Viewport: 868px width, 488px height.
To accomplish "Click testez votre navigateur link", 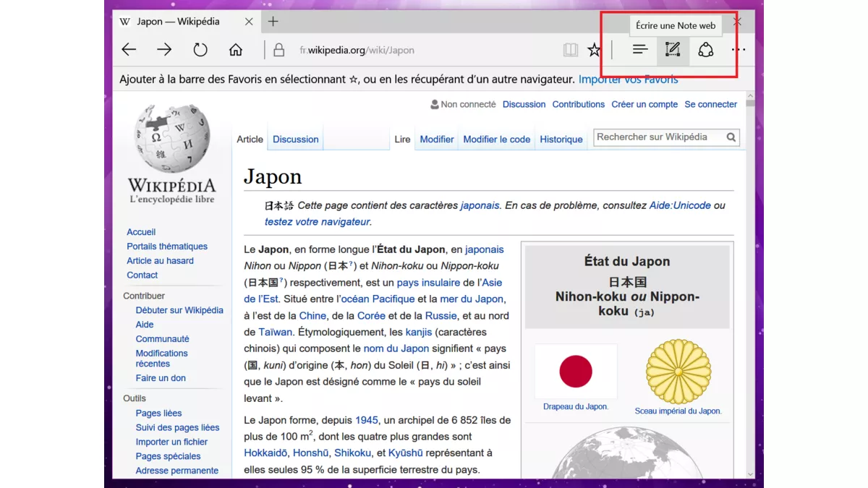I will 317,222.
